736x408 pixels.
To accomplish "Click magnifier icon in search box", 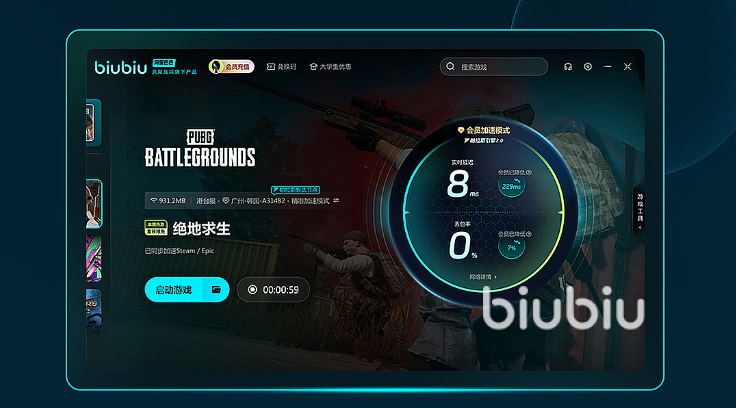I will click(450, 67).
